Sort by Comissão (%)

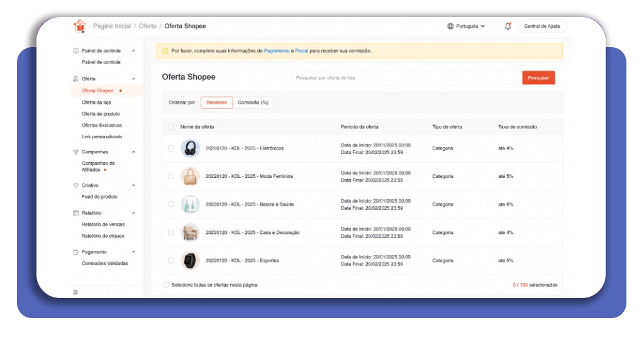(253, 102)
